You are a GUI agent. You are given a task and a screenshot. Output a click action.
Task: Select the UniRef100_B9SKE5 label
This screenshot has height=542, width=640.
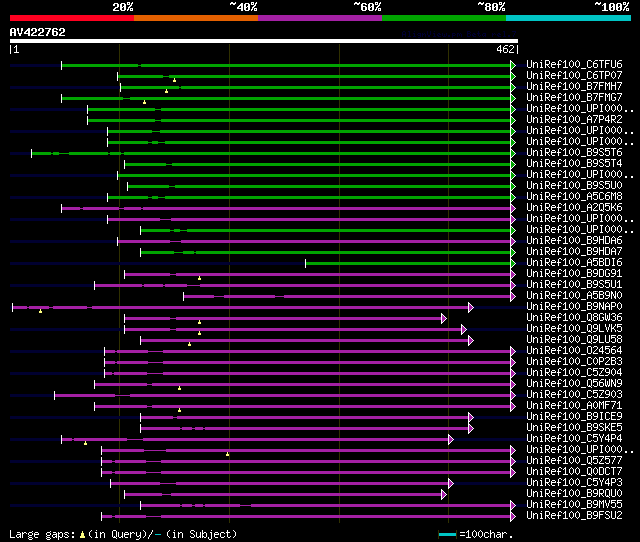point(574,428)
